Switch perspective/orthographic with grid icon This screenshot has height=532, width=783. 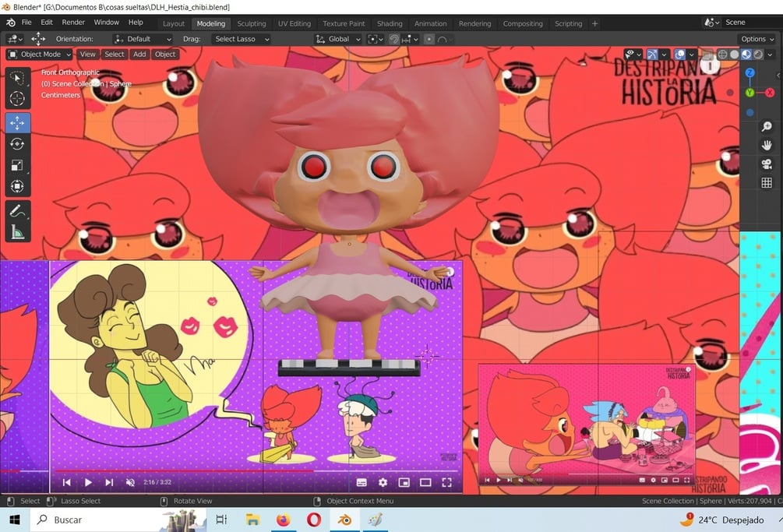[x=767, y=183]
